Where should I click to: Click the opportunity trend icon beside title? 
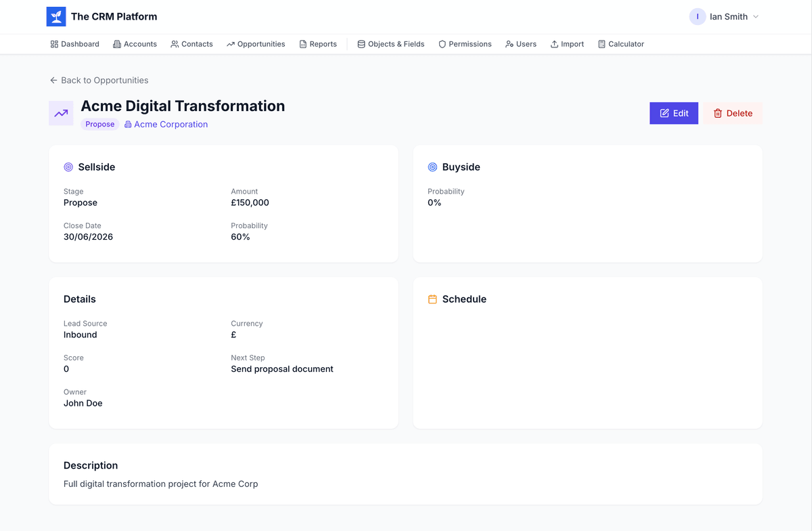(61, 113)
